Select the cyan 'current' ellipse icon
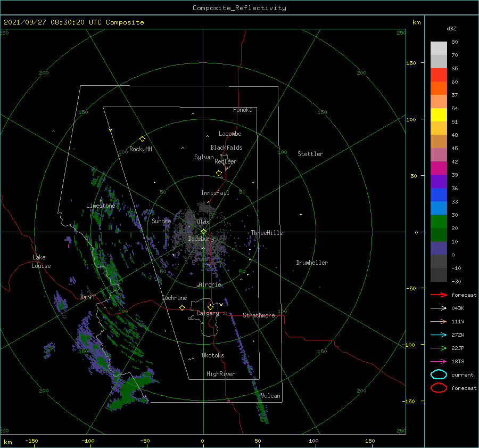The image size is (479, 448). click(x=439, y=374)
